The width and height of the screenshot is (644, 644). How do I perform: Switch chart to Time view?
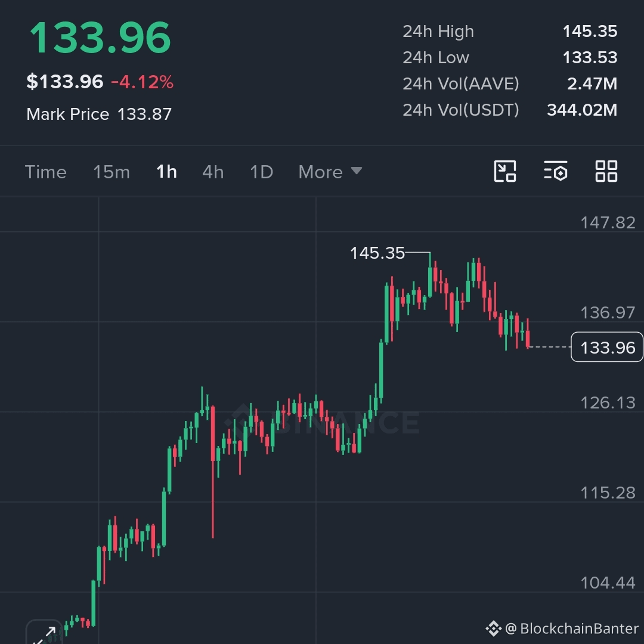(x=45, y=172)
